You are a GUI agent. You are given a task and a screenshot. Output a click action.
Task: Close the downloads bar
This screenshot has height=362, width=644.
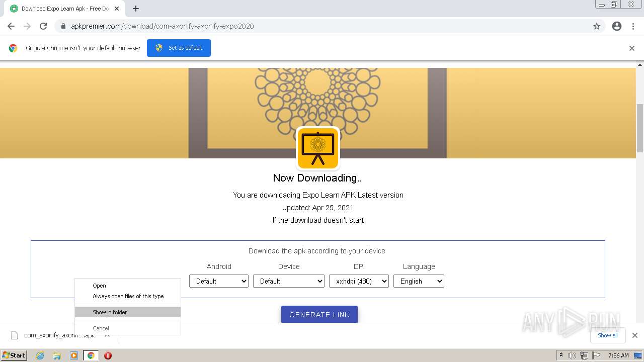tap(635, 335)
